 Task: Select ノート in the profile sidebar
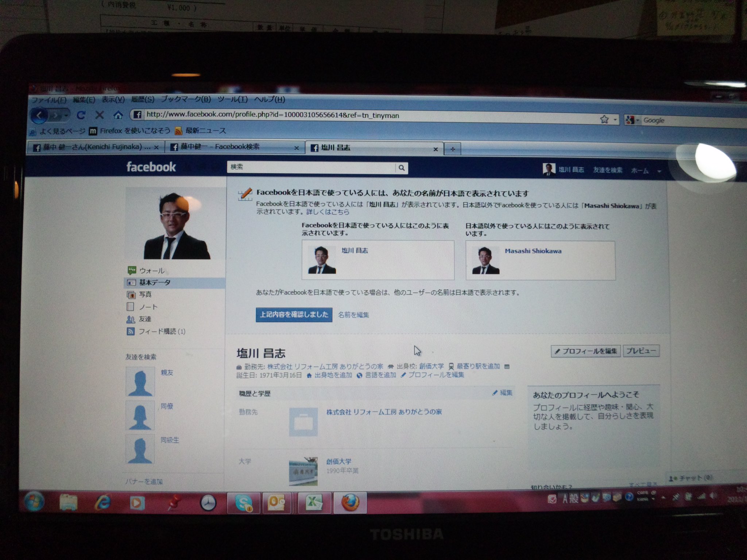(x=142, y=307)
